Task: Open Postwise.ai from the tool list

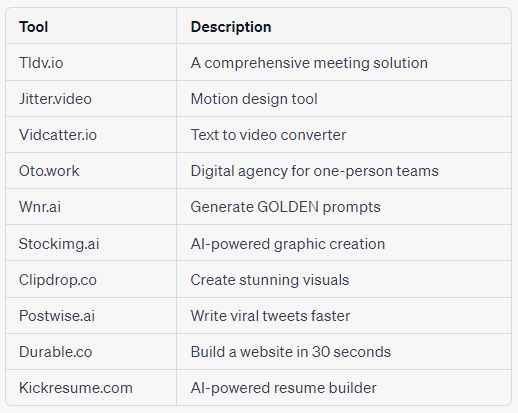Action: 57,316
